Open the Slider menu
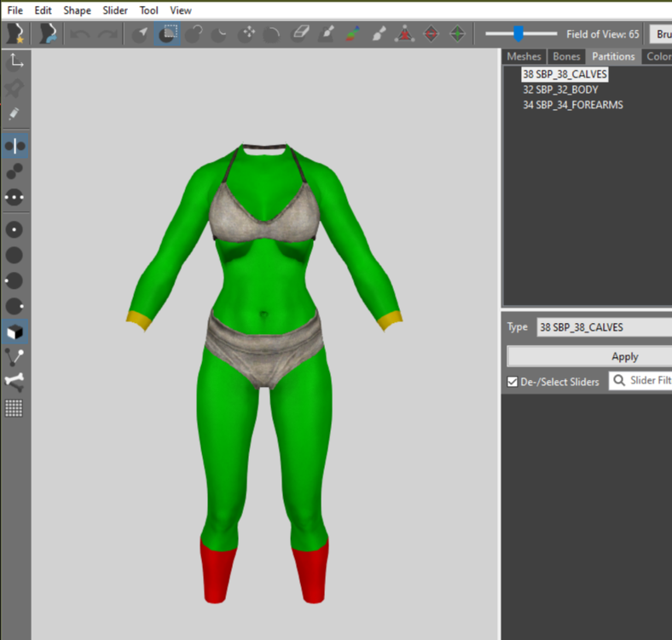Viewport: 672px width, 640px height. (x=115, y=10)
